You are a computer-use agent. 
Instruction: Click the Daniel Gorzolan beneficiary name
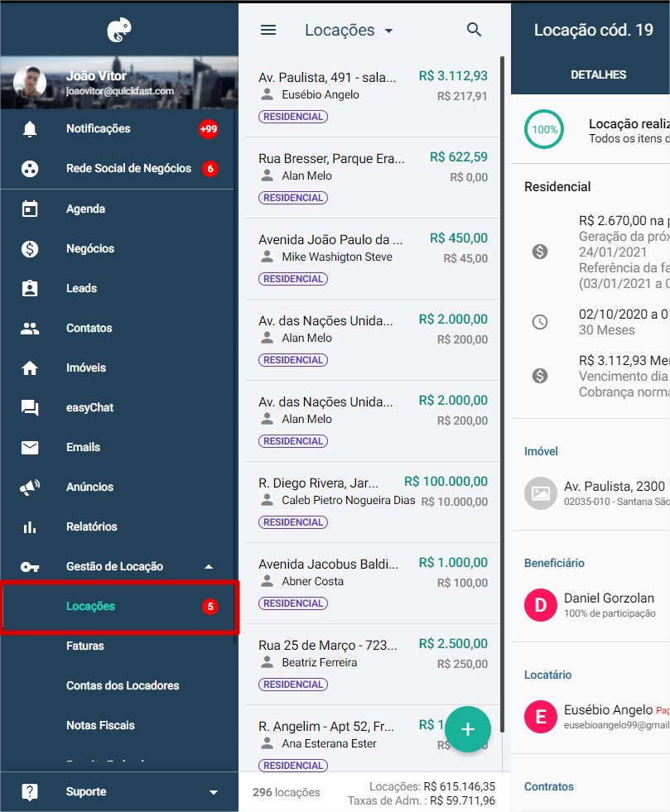(609, 598)
